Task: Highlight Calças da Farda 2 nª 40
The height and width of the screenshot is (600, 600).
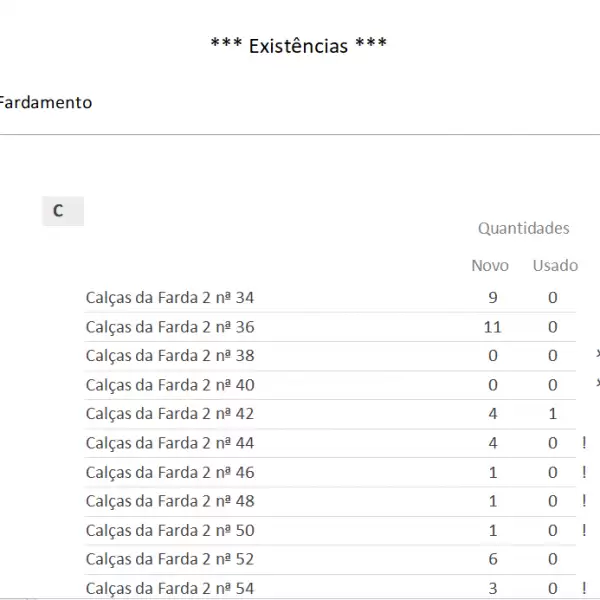Action: 170,384
